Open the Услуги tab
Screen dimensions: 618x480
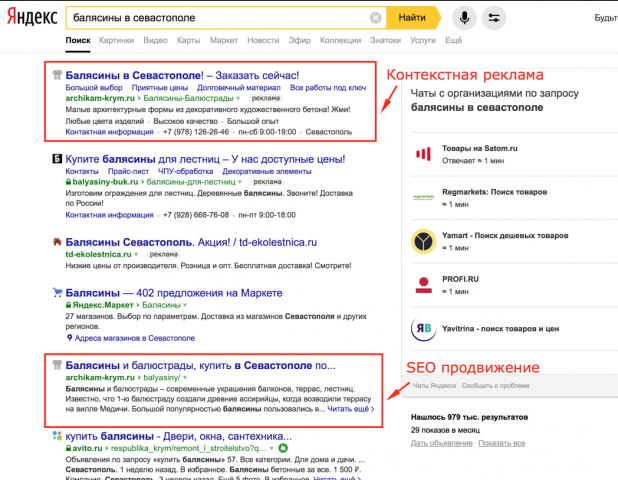(423, 40)
